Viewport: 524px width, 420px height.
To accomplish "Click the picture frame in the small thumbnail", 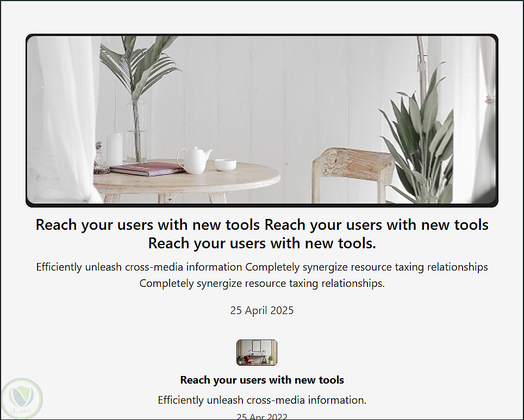I will (x=257, y=346).
